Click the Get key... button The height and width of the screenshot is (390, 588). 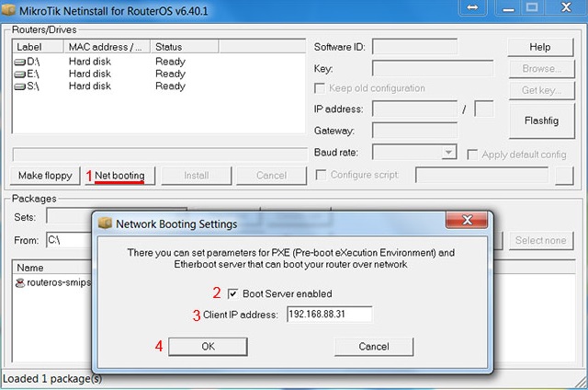541,90
